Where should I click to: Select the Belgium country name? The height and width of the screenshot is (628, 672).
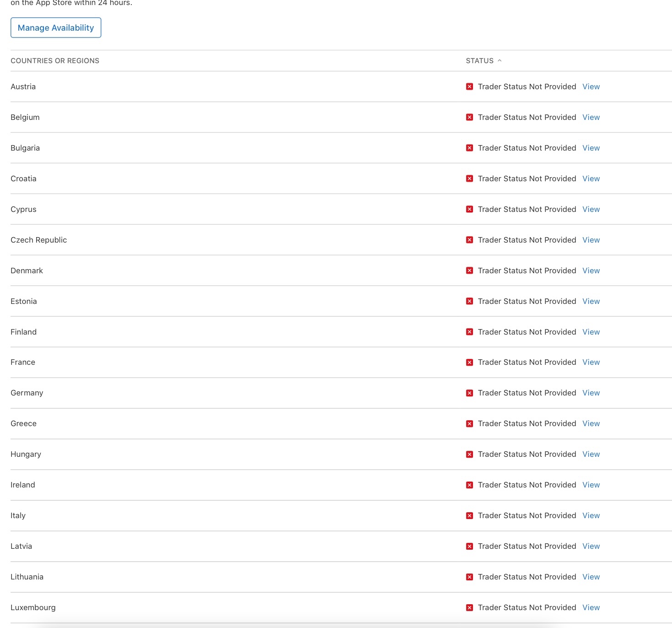point(25,118)
